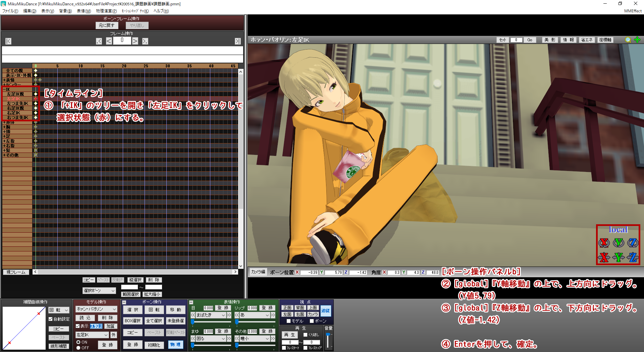Image resolution: width=644 pixels, height=352 pixels.
Task: Click the blue Z-axis rotation icon
Action: [633, 242]
